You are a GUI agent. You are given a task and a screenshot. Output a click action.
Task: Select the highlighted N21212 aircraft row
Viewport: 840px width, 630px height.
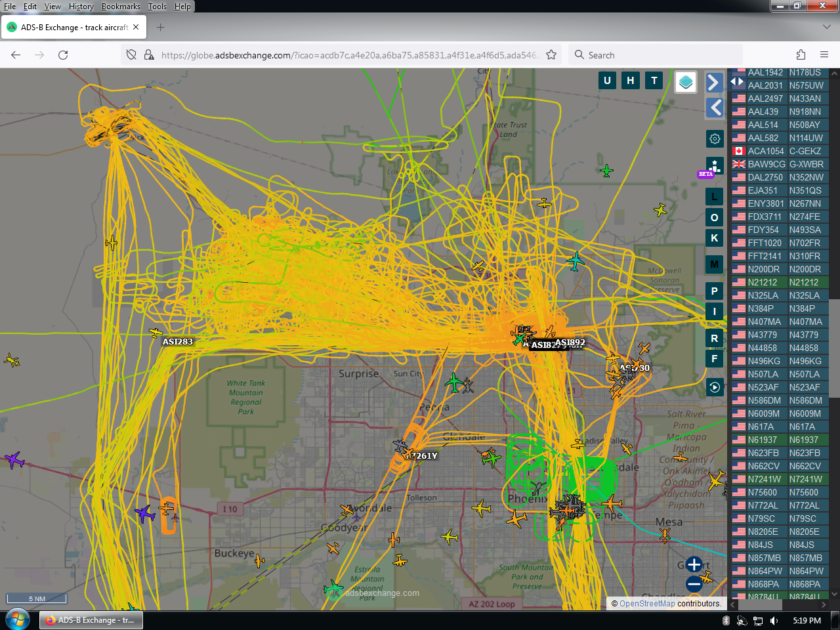pyautogui.click(x=779, y=282)
